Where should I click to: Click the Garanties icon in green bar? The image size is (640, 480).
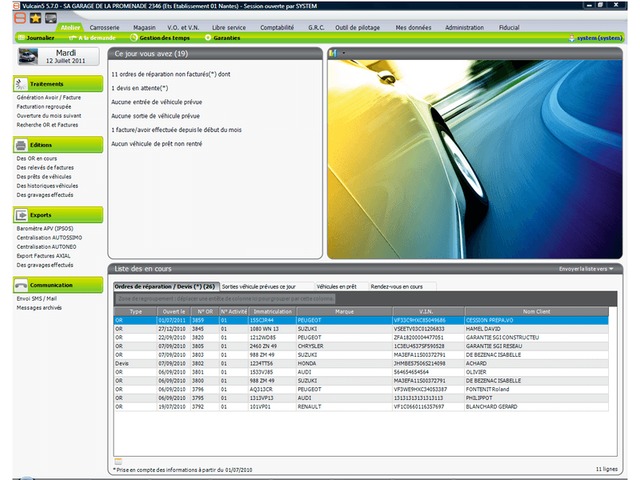click(x=208, y=38)
